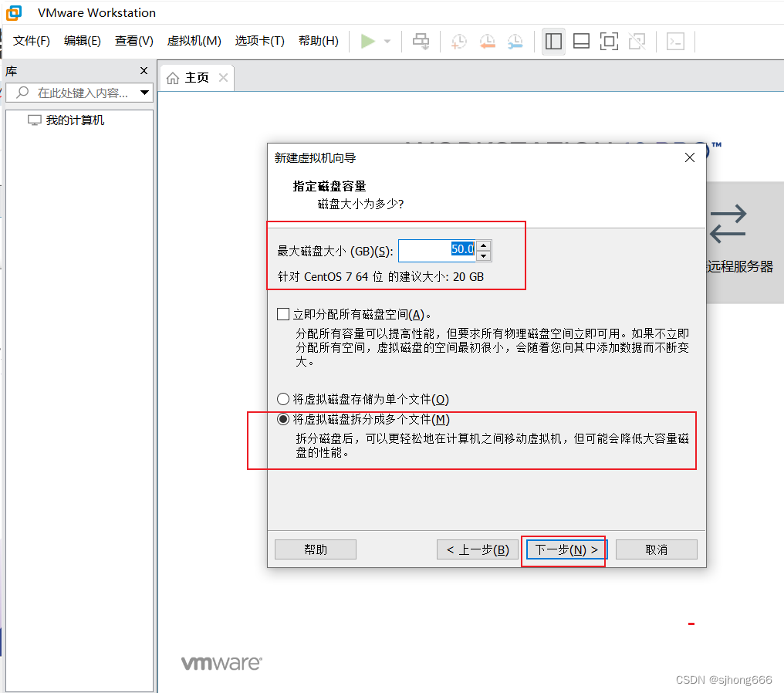The width and height of the screenshot is (784, 693).
Task: Toggle the library sidebar view icon
Action: [553, 41]
